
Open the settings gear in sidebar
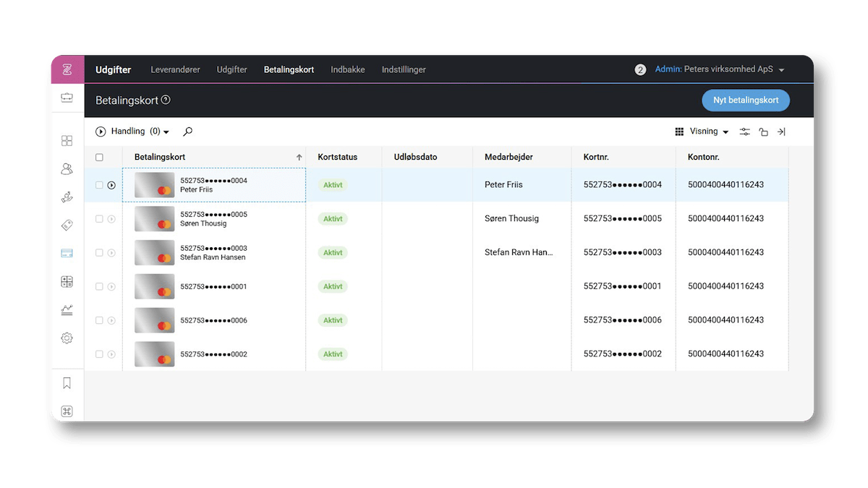(67, 338)
